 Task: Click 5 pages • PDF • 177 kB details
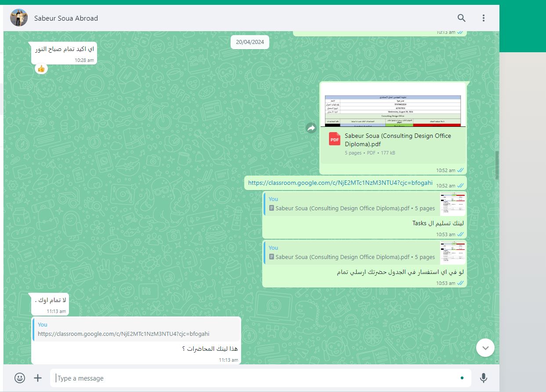(370, 153)
